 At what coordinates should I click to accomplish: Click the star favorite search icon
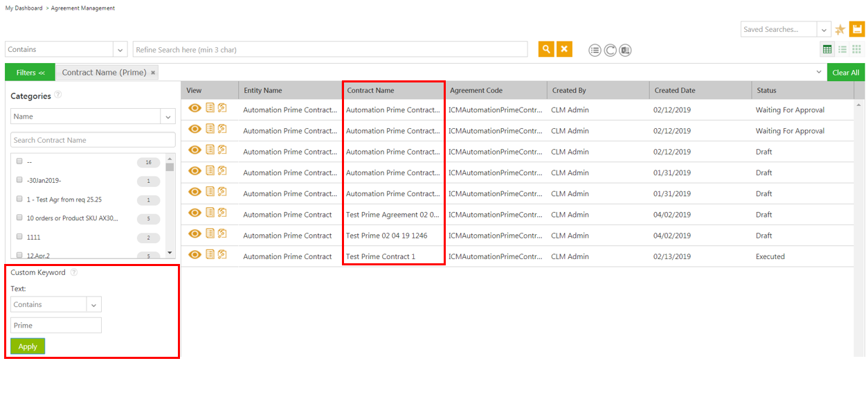pos(840,30)
